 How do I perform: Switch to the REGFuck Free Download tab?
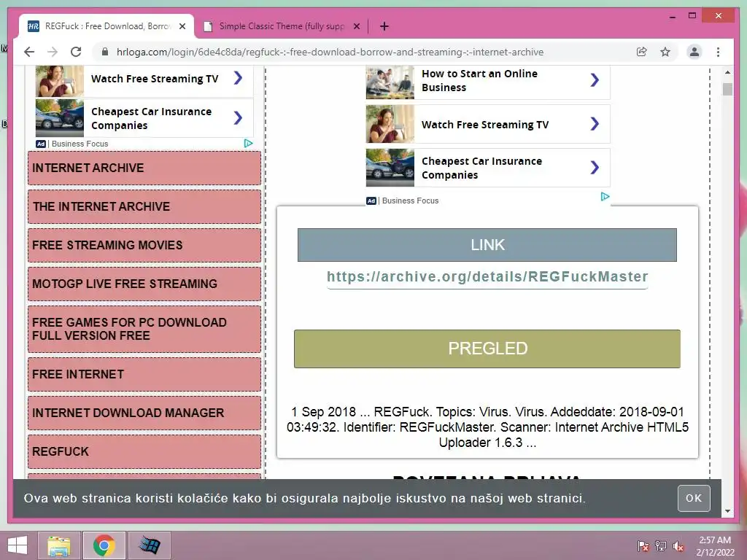pos(107,26)
